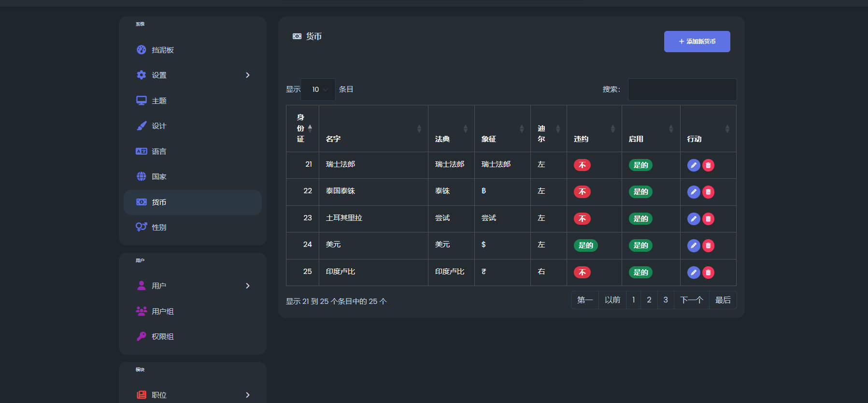This screenshot has height=403, width=868.
Task: Click the edit pencil icon for 瑞士法郎
Action: (x=693, y=165)
